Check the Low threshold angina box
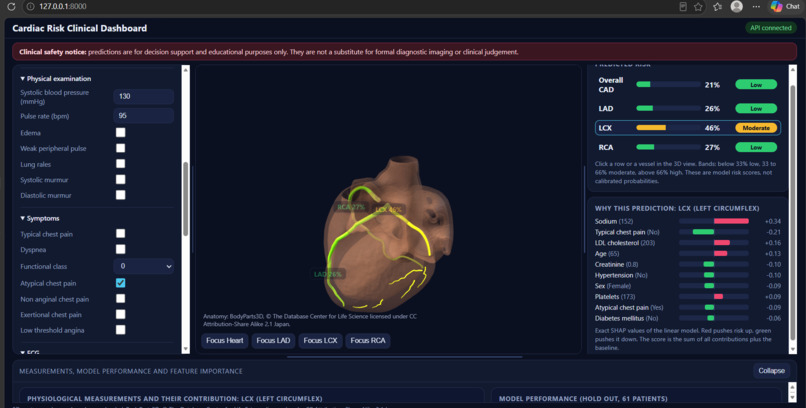This screenshot has width=806, height=408. tap(120, 330)
